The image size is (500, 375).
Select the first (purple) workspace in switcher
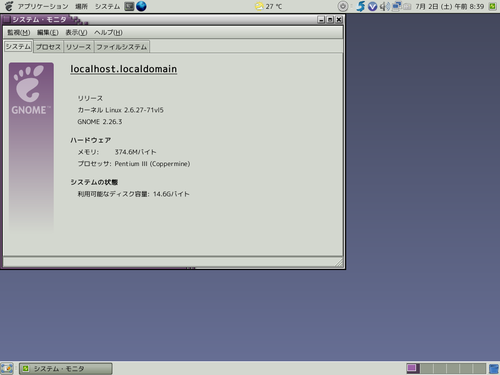click(x=413, y=368)
